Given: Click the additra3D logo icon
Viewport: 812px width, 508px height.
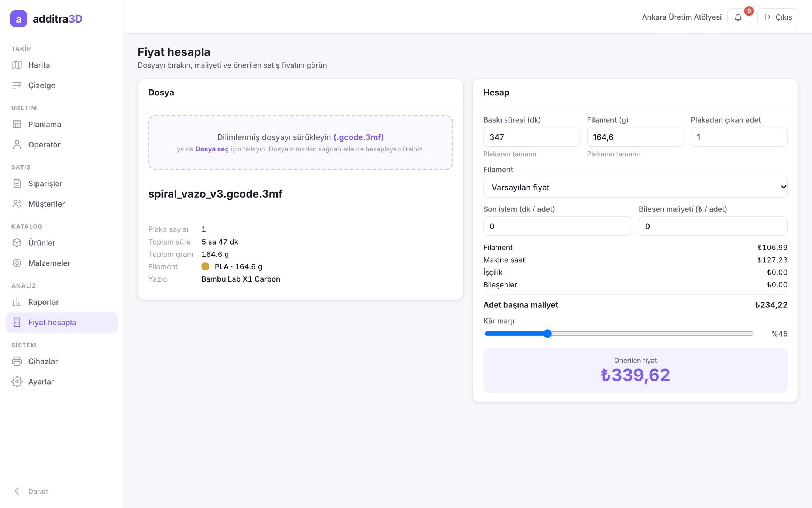Looking at the screenshot, I should (18, 18).
